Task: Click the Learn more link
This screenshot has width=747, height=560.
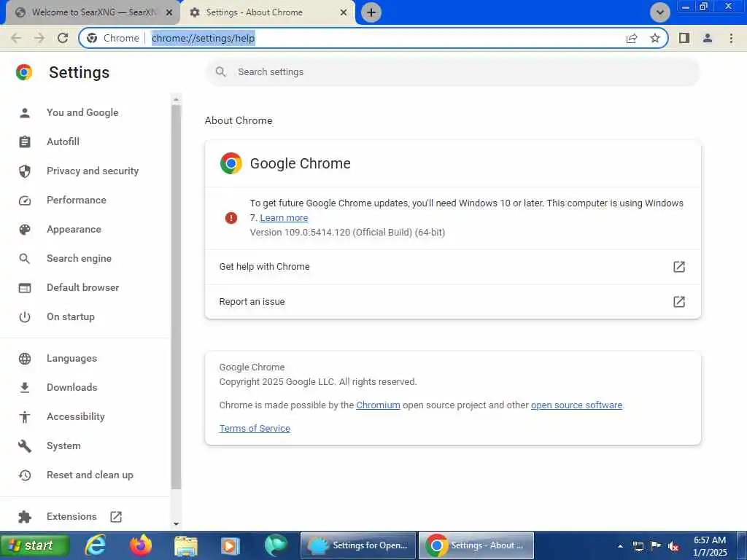Action: [x=284, y=217]
